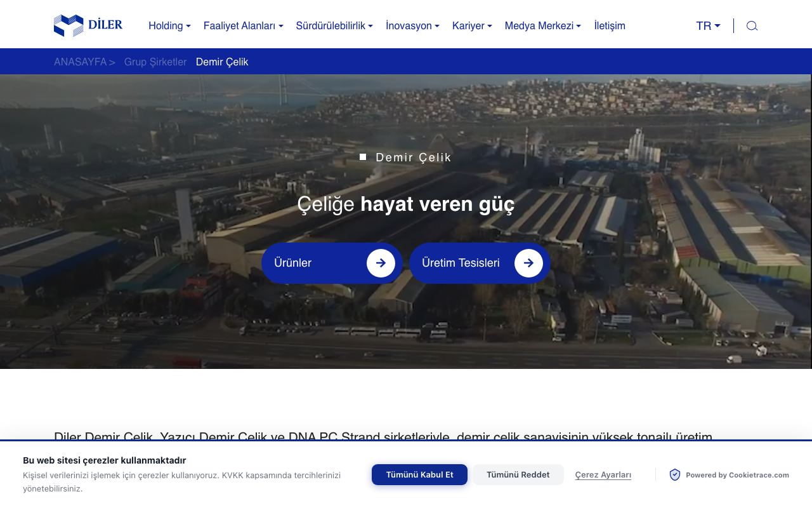Click the arrow icon on Ürünler button
The width and height of the screenshot is (812, 508).
(381, 263)
